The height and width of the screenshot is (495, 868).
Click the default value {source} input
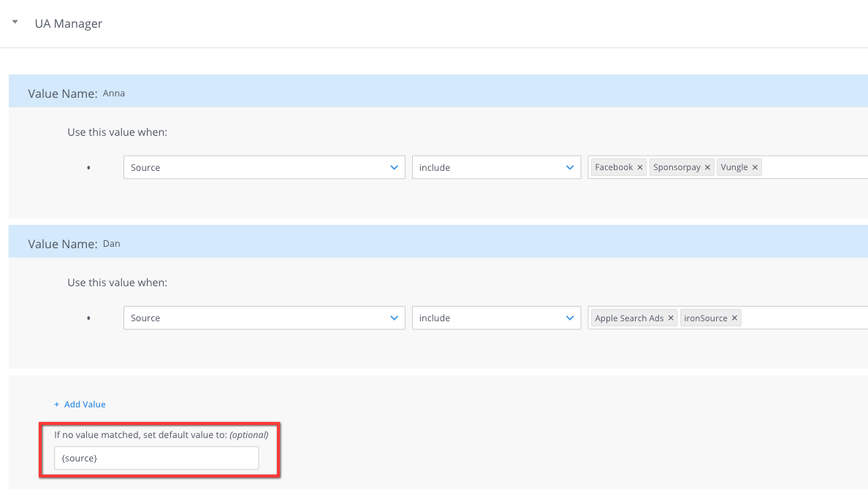click(x=155, y=458)
